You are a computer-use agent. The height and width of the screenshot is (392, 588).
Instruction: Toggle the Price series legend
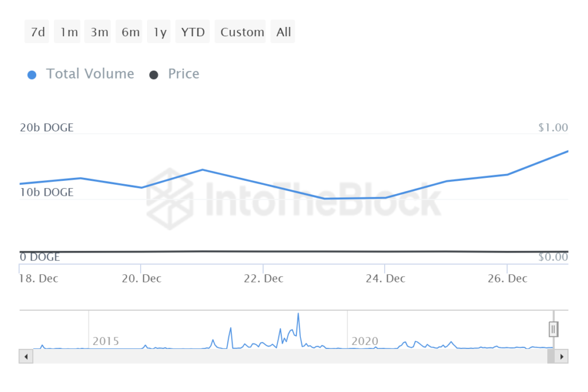tap(183, 74)
